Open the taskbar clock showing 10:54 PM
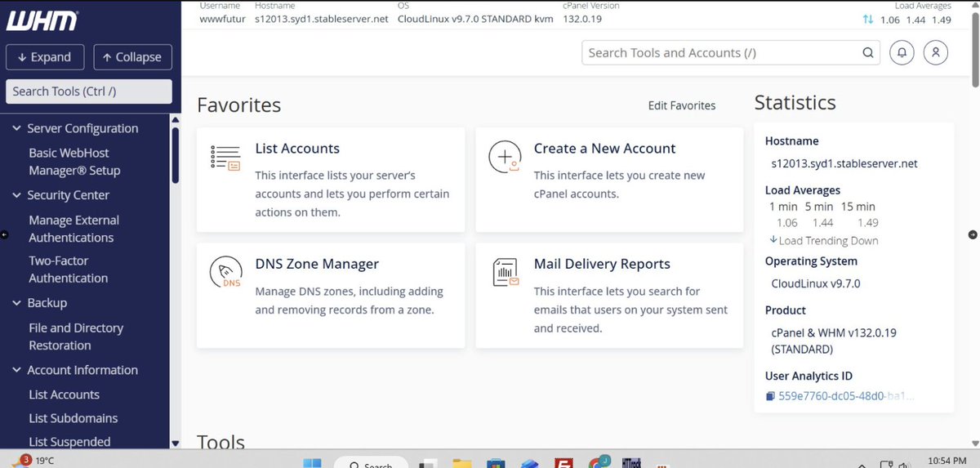Image resolution: width=980 pixels, height=468 pixels. click(946, 461)
